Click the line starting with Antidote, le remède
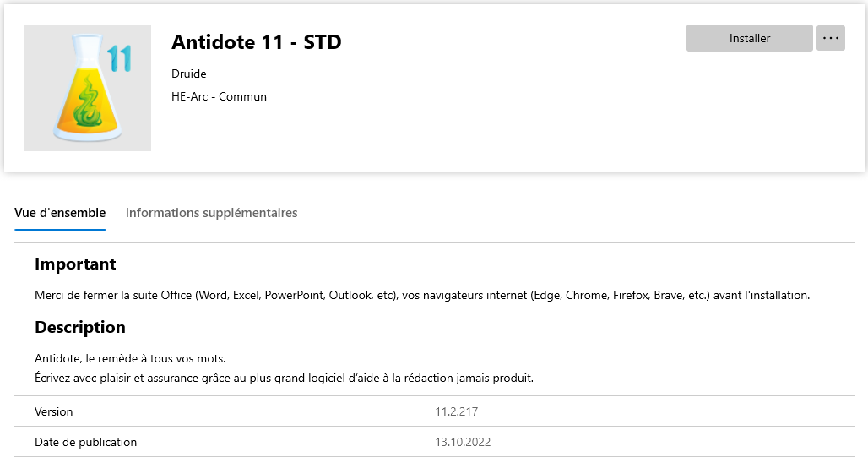This screenshot has height=463, width=868. coord(130,358)
